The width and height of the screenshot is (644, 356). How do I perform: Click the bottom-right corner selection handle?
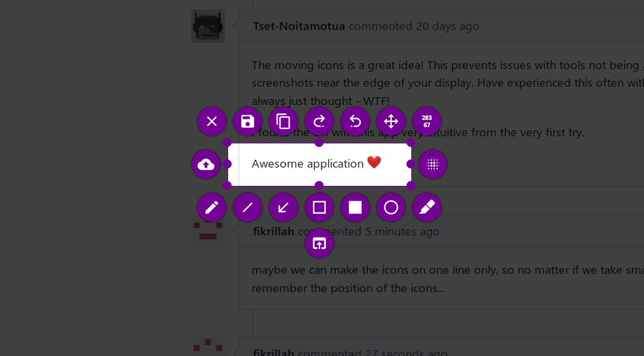(411, 186)
